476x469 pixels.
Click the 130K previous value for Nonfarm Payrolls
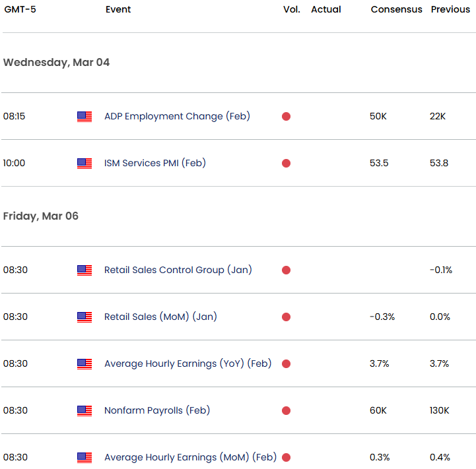(x=439, y=411)
